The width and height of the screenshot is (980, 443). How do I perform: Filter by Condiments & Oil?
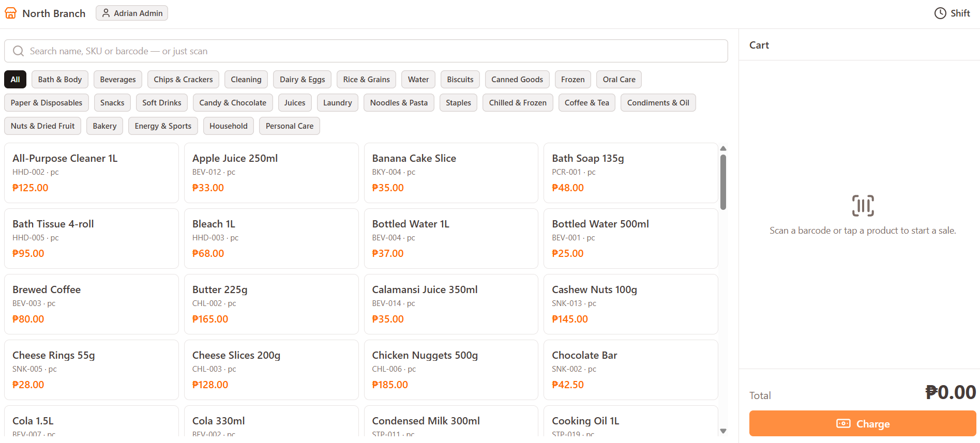tap(658, 103)
